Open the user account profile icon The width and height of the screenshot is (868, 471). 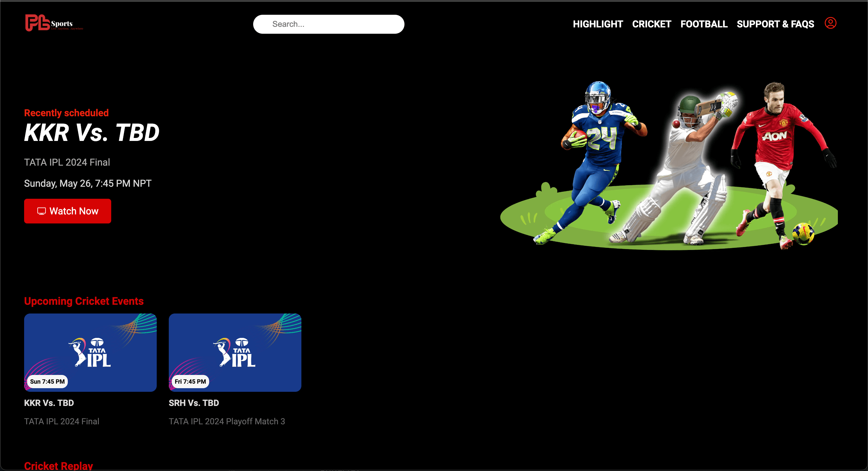click(830, 23)
